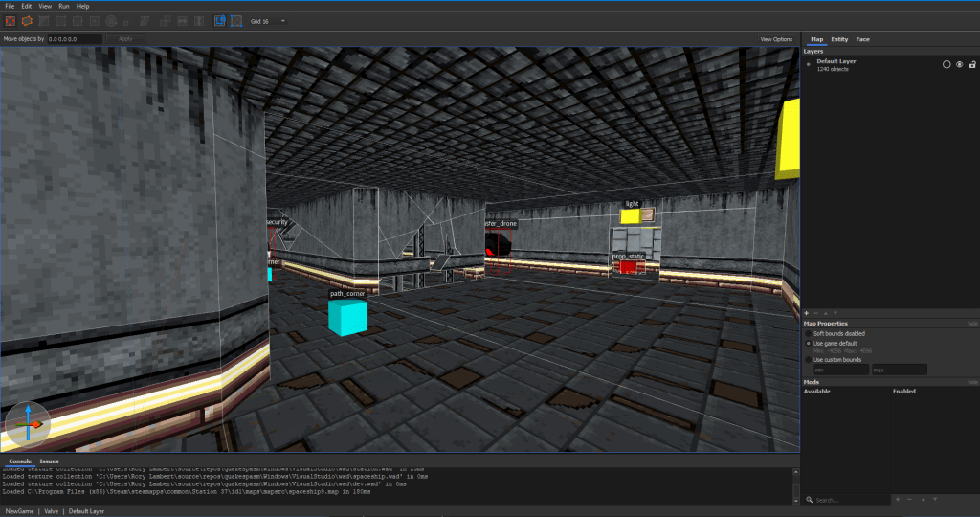Toggle the UV lock icon
980x517 pixels.
coord(236,20)
